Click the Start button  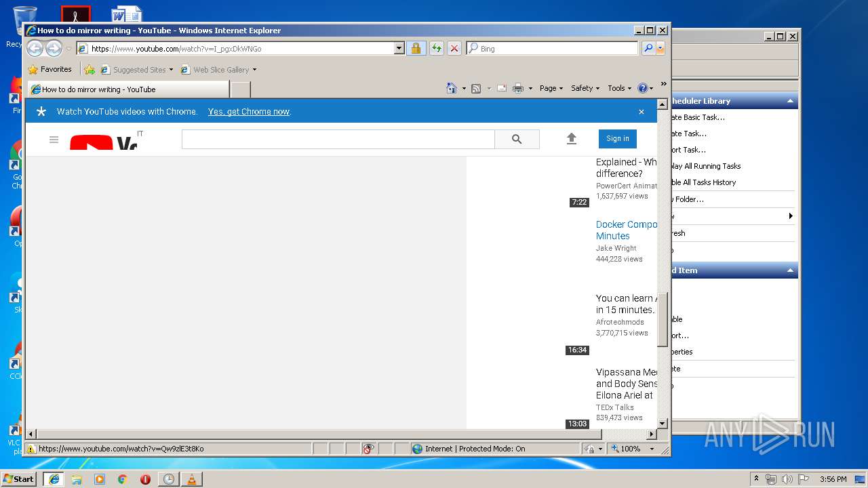[x=19, y=479]
